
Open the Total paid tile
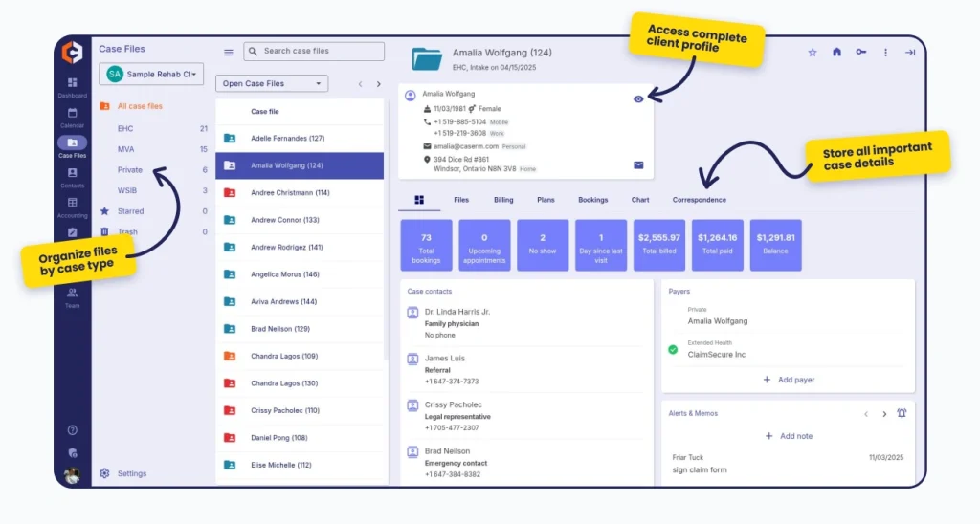(x=718, y=245)
